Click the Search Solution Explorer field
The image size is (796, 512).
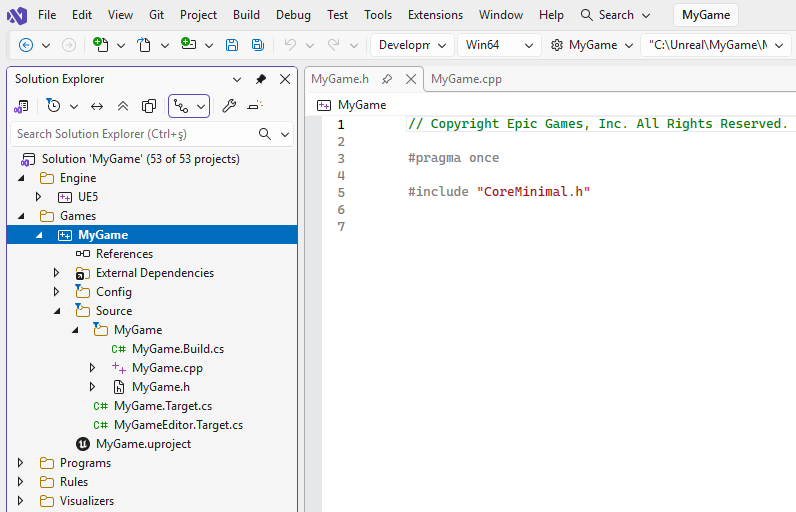[x=132, y=134]
